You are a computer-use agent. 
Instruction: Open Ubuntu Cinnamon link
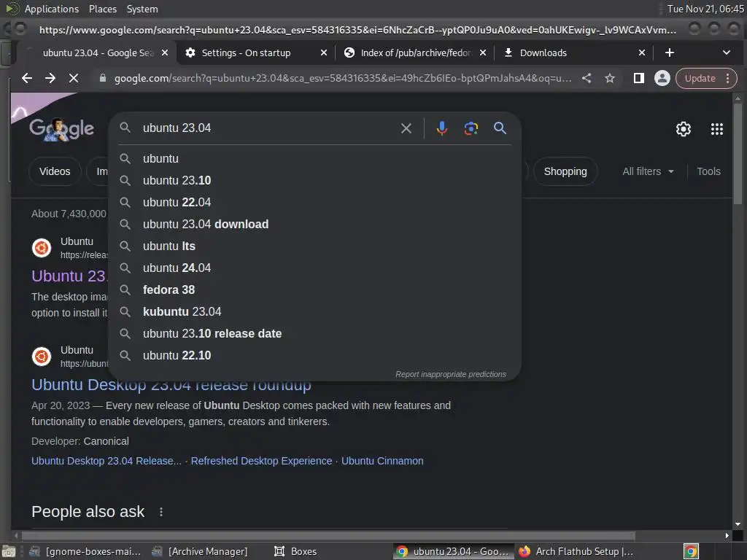[382, 461]
